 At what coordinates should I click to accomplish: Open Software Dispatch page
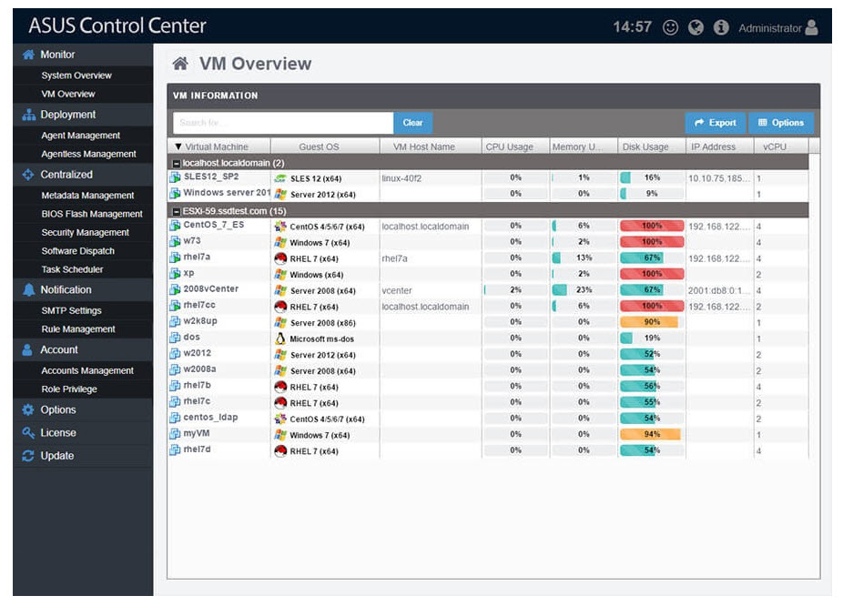coord(78,251)
